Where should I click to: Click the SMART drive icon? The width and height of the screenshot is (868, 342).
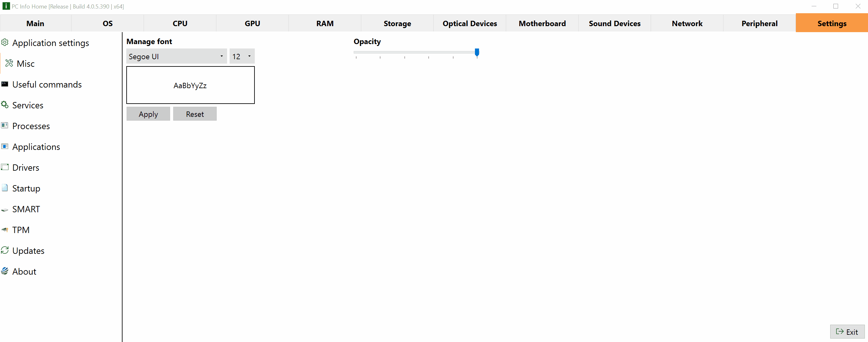5,210
